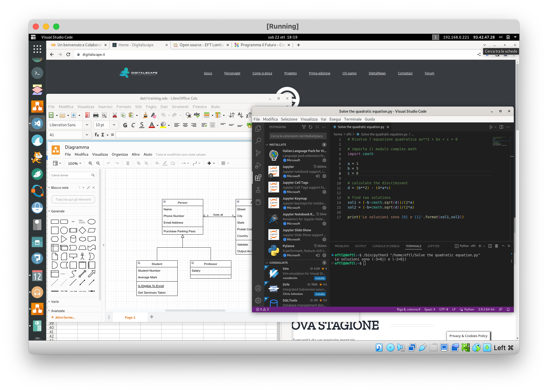Image resolution: width=548 pixels, height=392 pixels.
Task: Run the Python file with the play icon
Action: point(491,127)
